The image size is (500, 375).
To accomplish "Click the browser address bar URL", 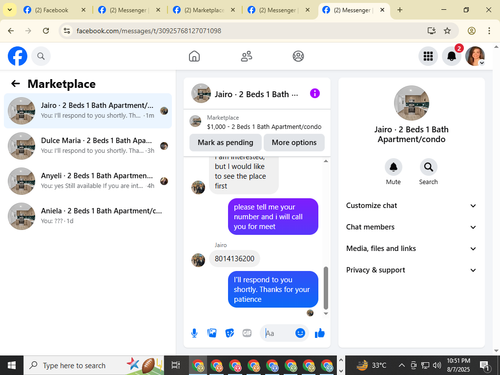I will tap(149, 31).
